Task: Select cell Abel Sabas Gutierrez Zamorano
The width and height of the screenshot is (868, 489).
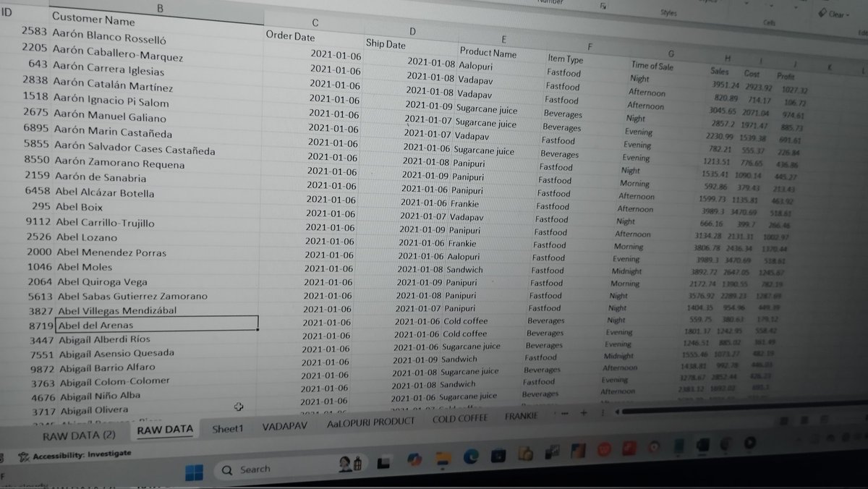Action: point(132,296)
